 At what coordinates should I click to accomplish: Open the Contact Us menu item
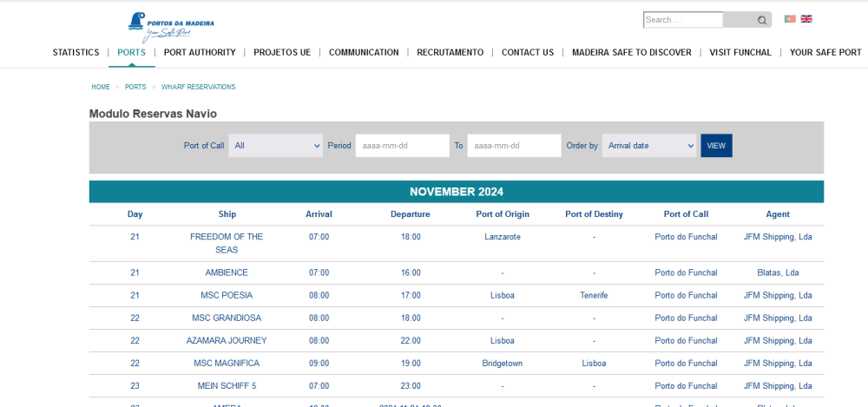[528, 53]
